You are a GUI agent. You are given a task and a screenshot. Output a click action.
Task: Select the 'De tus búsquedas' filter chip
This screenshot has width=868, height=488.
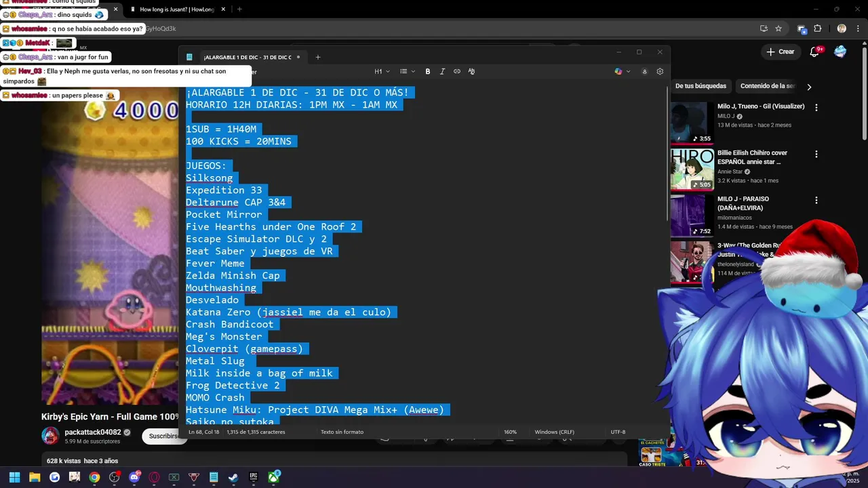pyautogui.click(x=701, y=86)
